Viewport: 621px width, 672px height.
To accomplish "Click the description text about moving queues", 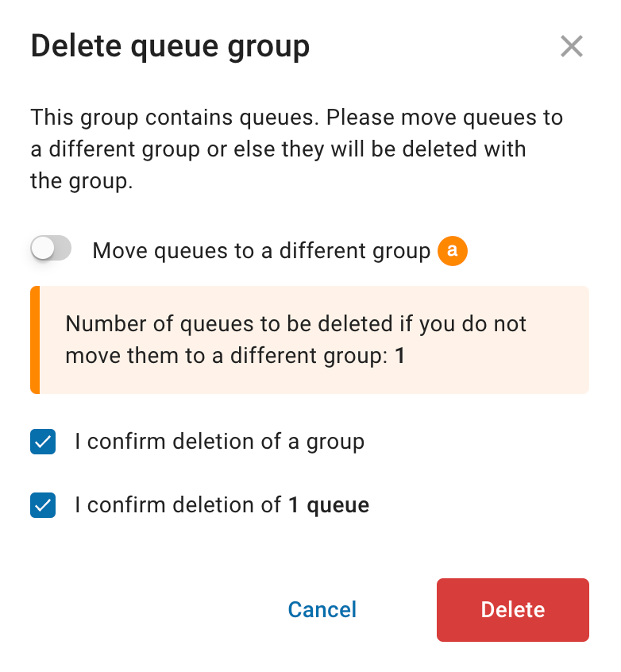I will tap(296, 149).
